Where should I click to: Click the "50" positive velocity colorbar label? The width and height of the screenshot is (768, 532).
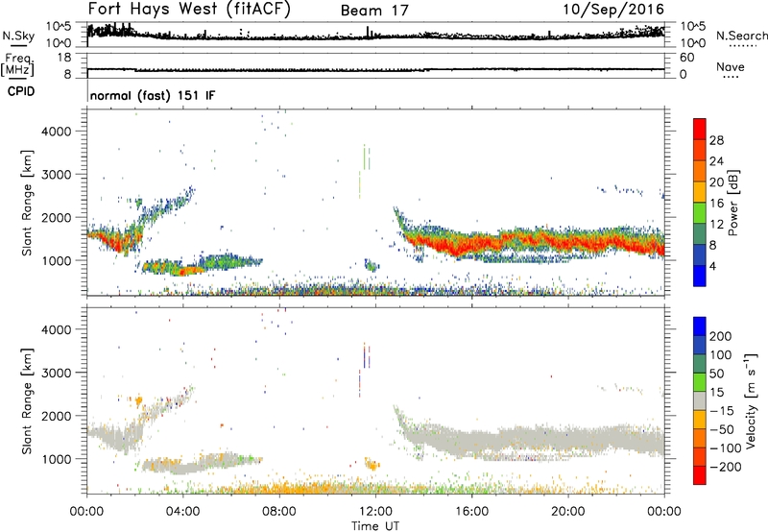(716, 374)
